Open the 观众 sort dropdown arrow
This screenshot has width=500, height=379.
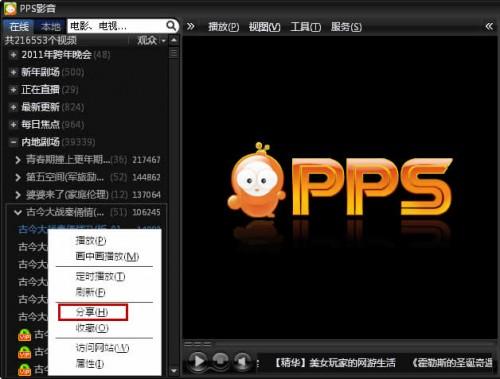[x=163, y=41]
